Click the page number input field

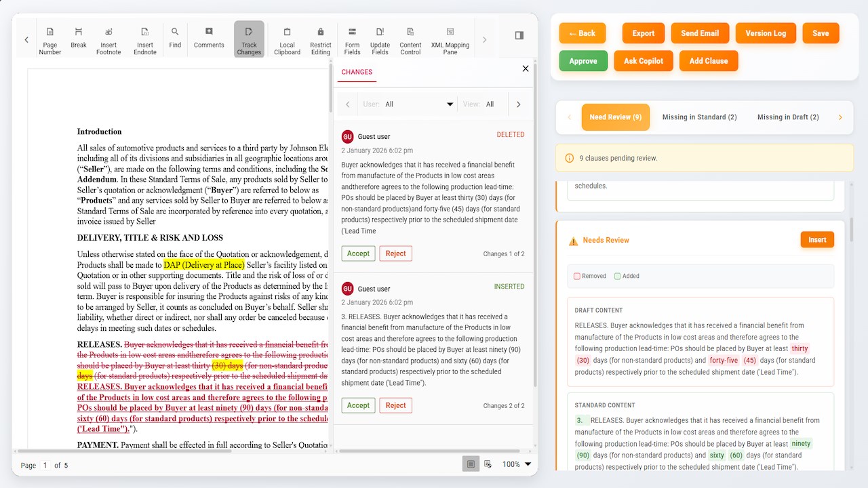(45, 465)
